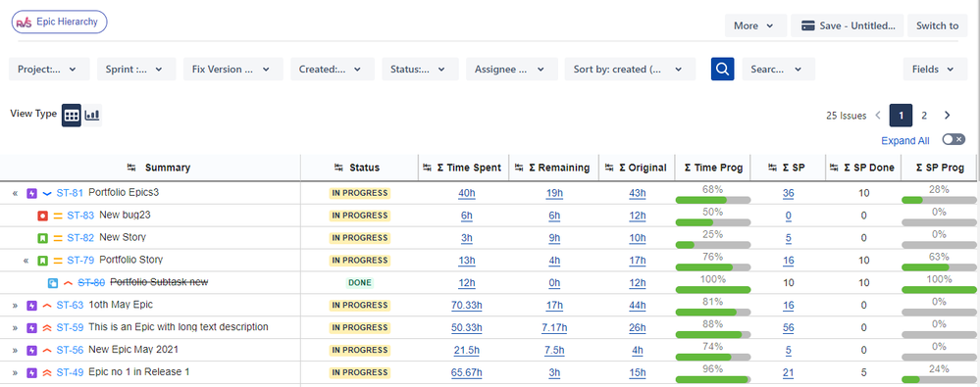Image resolution: width=980 pixels, height=387 pixels.
Task: Expand the ST-56 New Epic May 2021 row
Action: coord(15,351)
